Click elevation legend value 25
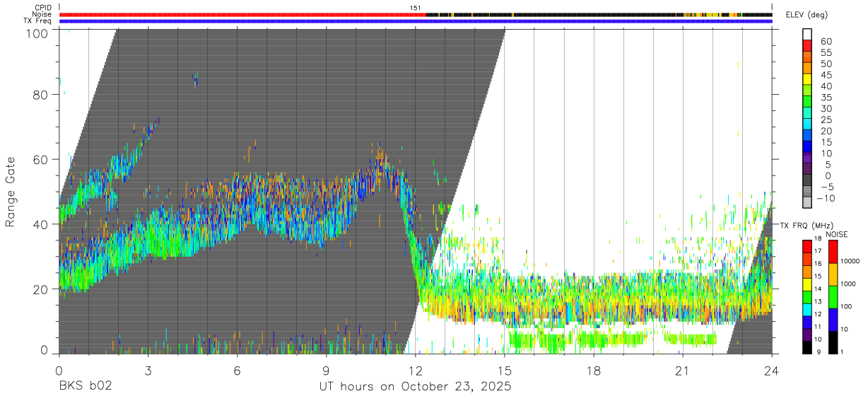The image size is (868, 401). (825, 120)
